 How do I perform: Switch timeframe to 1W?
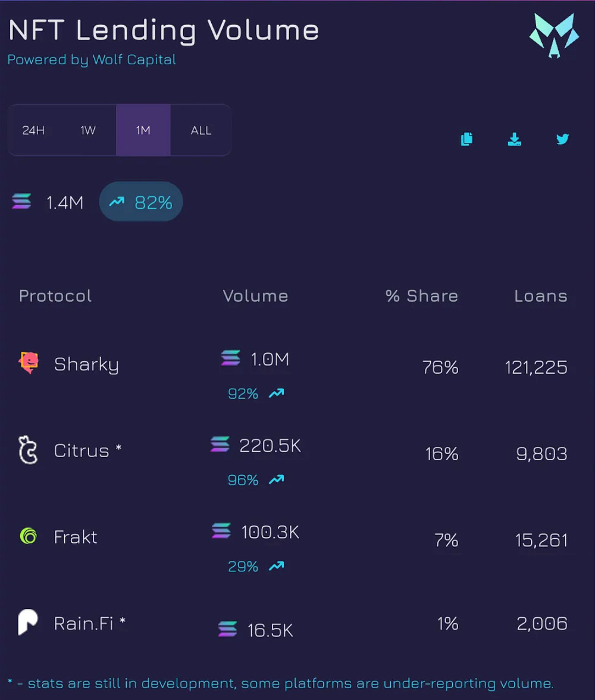click(88, 130)
